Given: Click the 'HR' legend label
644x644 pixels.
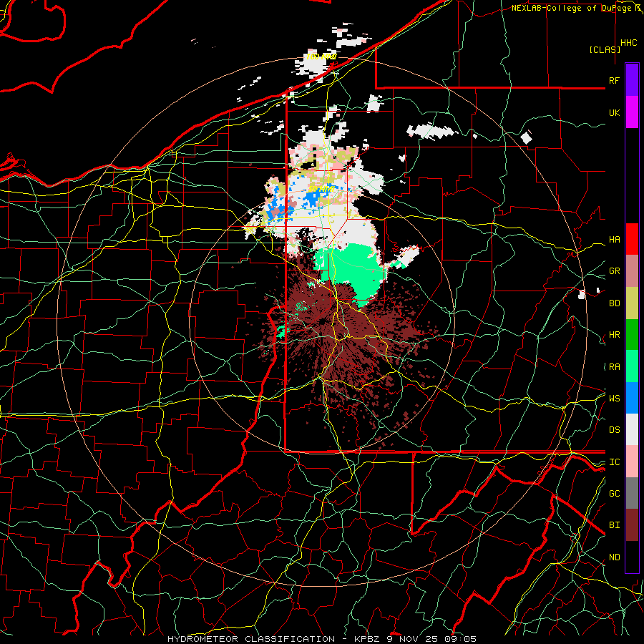Looking at the screenshot, I should click(x=614, y=335).
